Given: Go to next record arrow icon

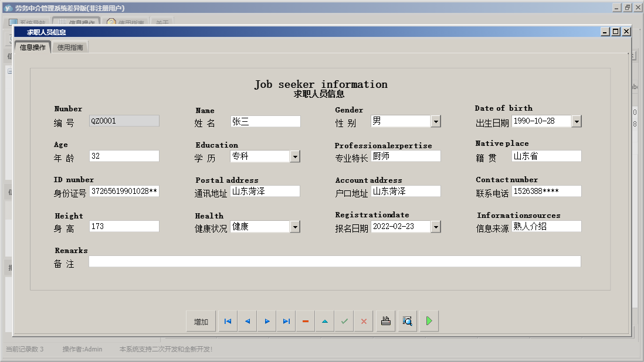Looking at the screenshot, I should (x=267, y=322).
